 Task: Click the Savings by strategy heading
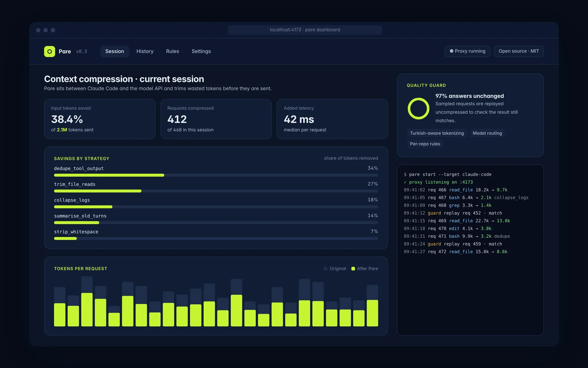pyautogui.click(x=82, y=159)
